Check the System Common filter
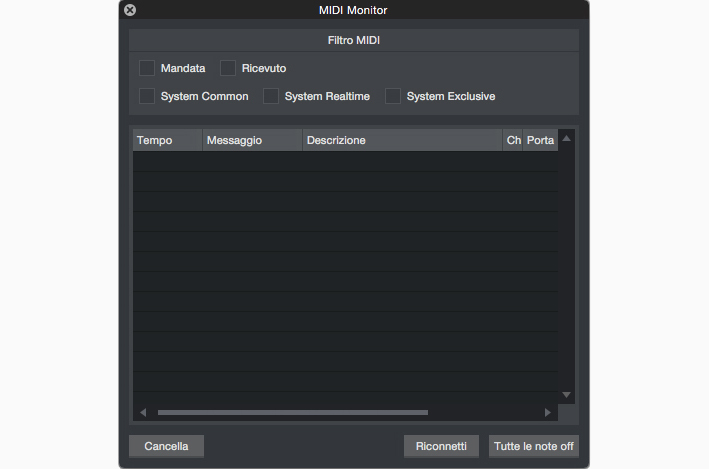This screenshot has width=709, height=469. (147, 96)
